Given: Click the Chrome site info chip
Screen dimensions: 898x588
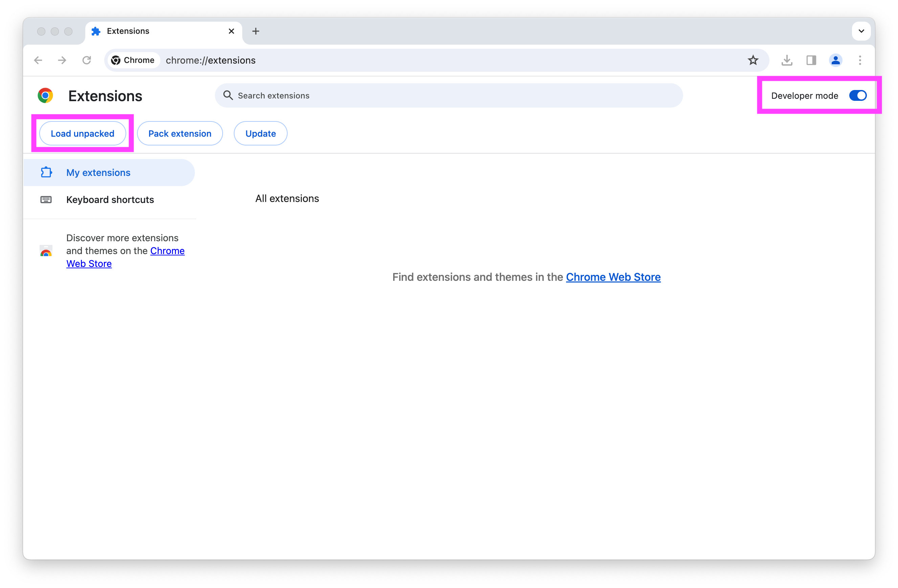Looking at the screenshot, I should tap(133, 60).
